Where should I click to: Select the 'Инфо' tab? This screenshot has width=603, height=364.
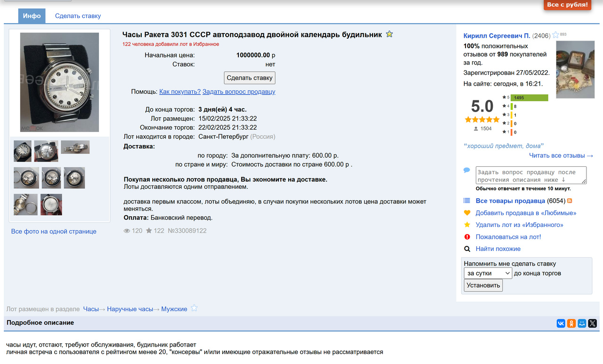[x=32, y=16]
